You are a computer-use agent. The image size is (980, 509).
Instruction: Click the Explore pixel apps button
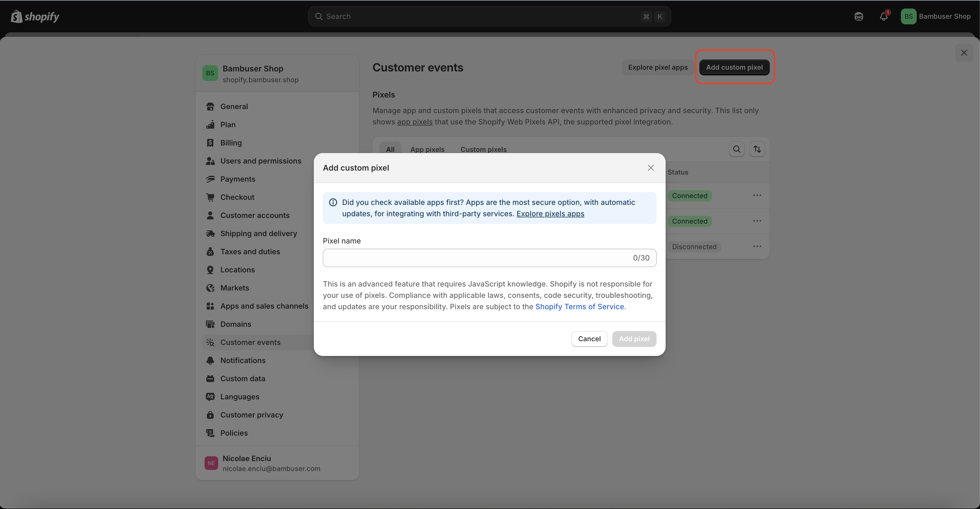657,67
